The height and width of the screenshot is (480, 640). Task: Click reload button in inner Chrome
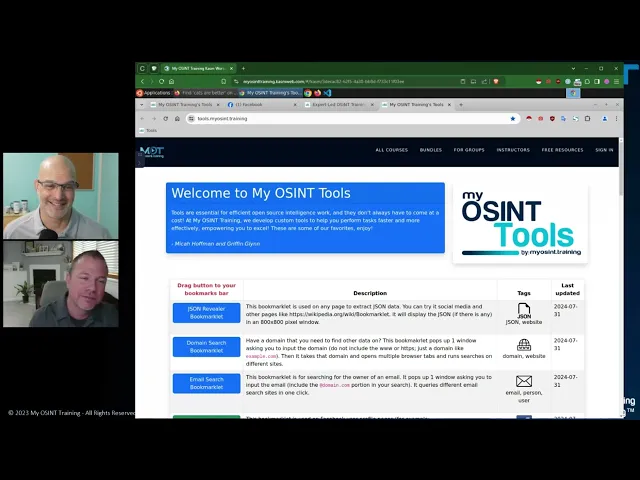pyautogui.click(x=165, y=119)
